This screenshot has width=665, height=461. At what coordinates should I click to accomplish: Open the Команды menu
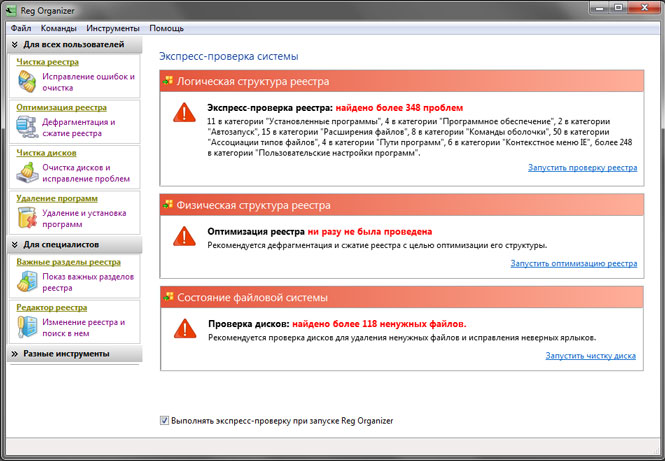pyautogui.click(x=59, y=28)
